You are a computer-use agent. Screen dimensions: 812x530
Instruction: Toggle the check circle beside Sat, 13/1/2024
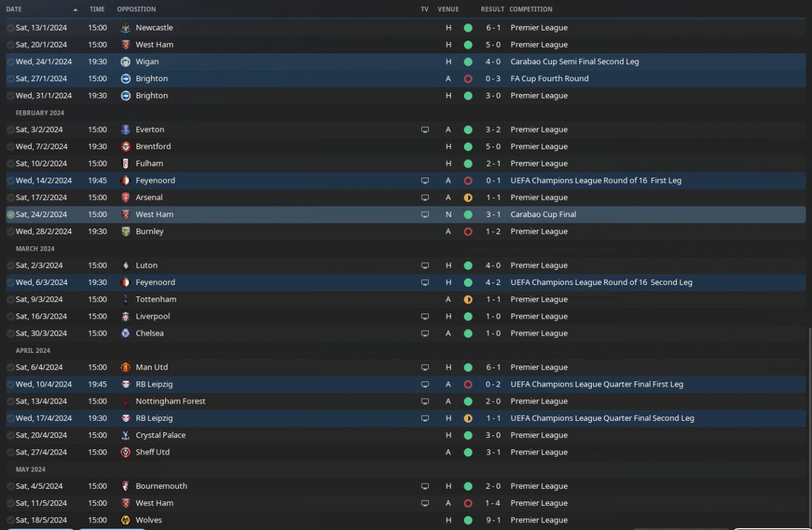(x=11, y=28)
